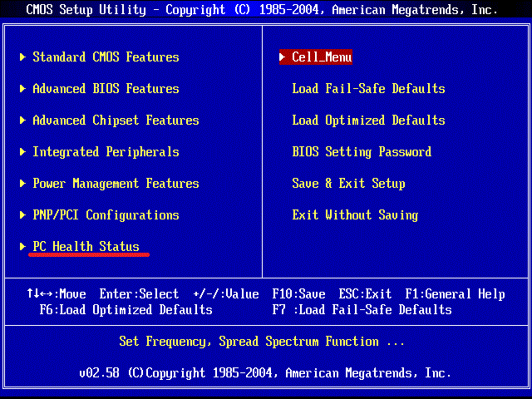Viewport: 532px width, 399px height.
Task: Click the F10:Save key hint
Action: [x=298, y=293]
